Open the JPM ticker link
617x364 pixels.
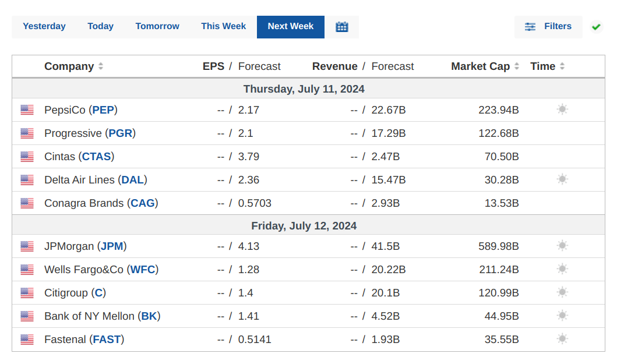[112, 246]
